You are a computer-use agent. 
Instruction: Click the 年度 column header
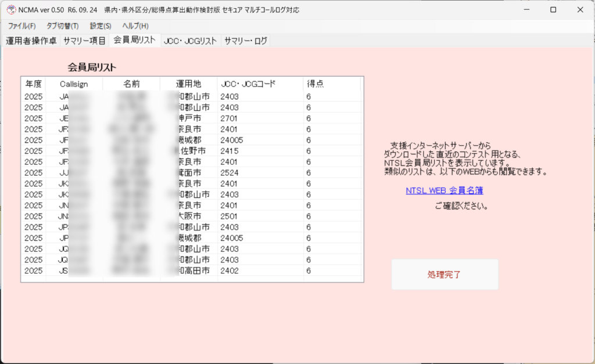tap(33, 84)
